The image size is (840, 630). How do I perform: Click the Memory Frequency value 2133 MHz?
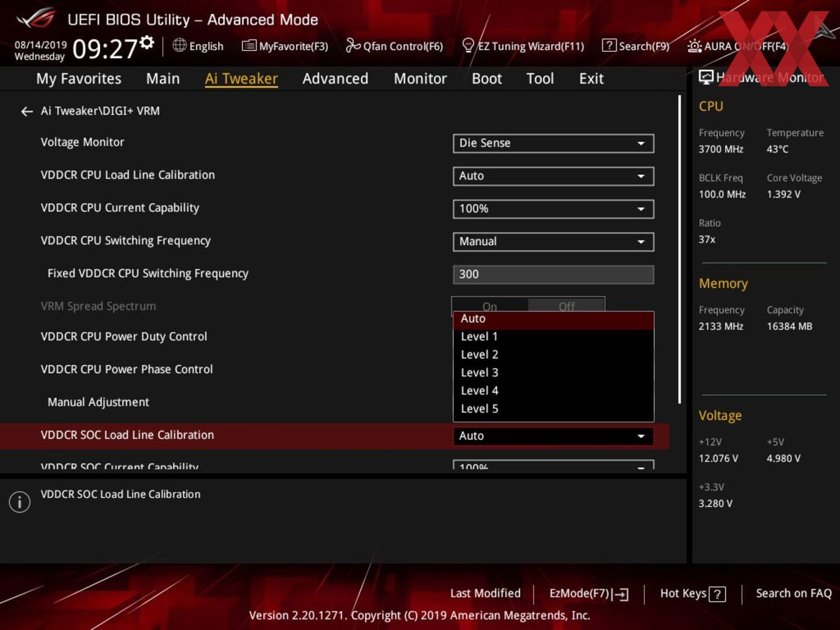point(721,326)
